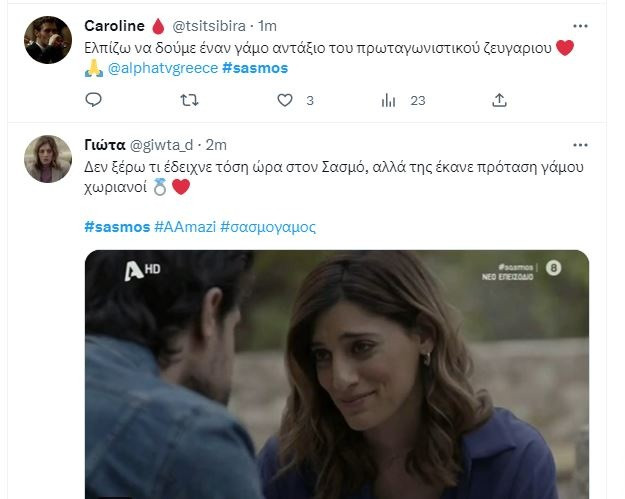Open the 2m timestamp of Γιώτα's tweet
The height and width of the screenshot is (499, 625).
point(216,145)
